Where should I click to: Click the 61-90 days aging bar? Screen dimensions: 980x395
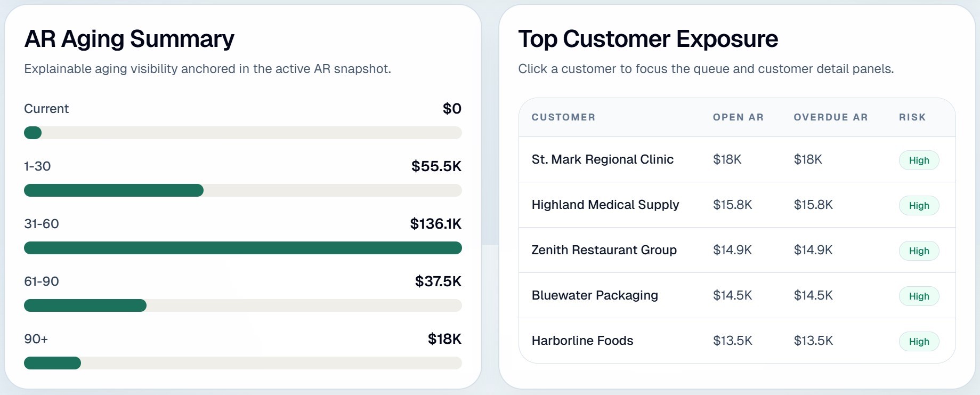pos(242,305)
